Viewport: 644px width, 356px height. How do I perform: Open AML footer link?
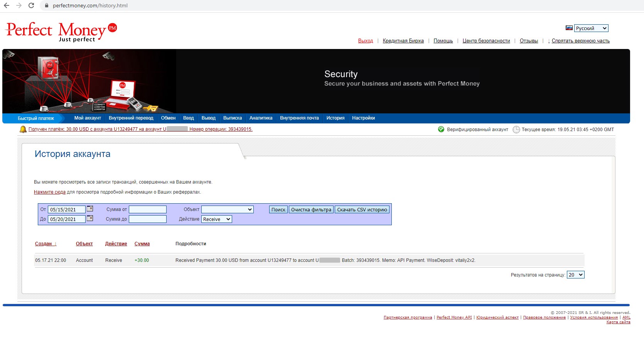(x=626, y=317)
